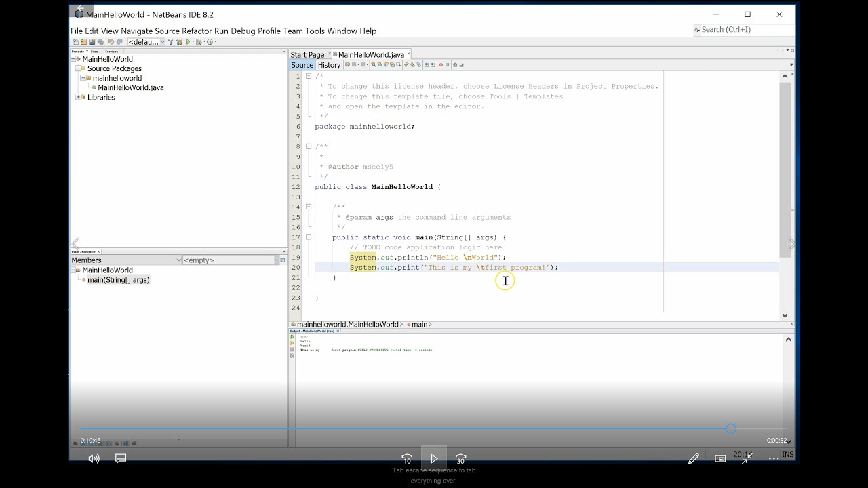Open the video player volume control
Image resolution: width=868 pixels, height=488 pixels.
pyautogui.click(x=94, y=458)
